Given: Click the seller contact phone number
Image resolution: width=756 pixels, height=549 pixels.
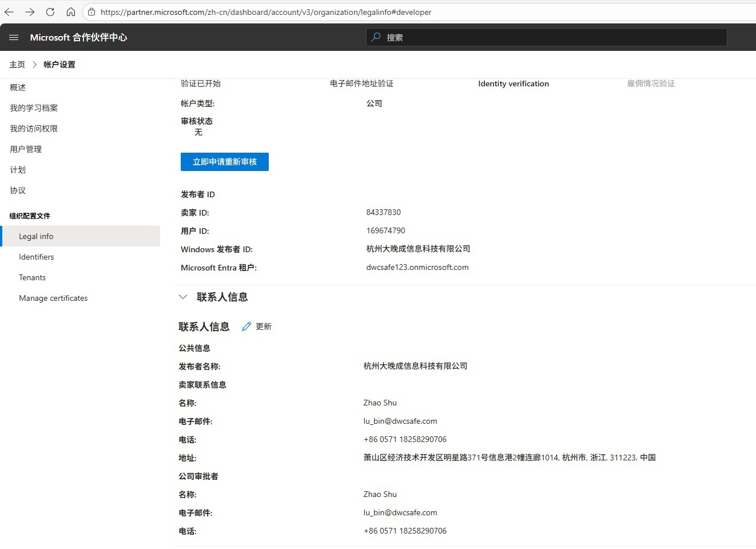Looking at the screenshot, I should click(405, 439).
